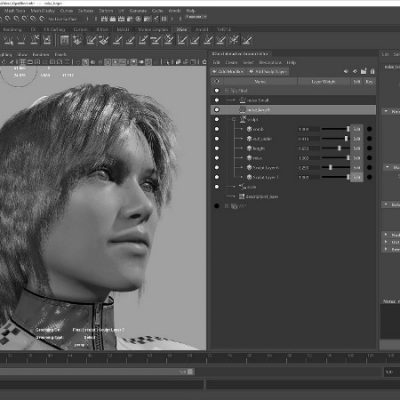Click the folder icon in the groom editor toolbar
Image resolution: width=400 pixels, height=400 pixels.
click(x=364, y=71)
